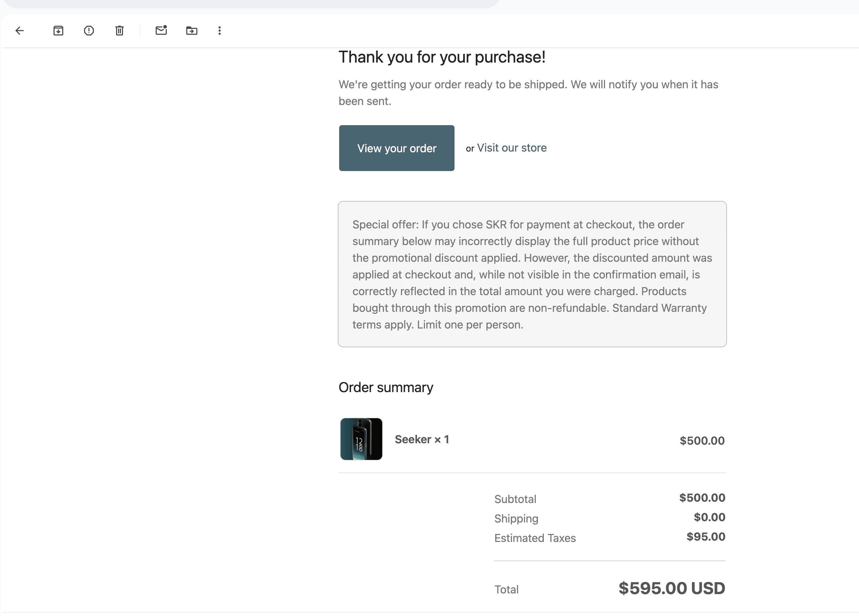Report this email as spam
859x616 pixels.
pyautogui.click(x=89, y=31)
